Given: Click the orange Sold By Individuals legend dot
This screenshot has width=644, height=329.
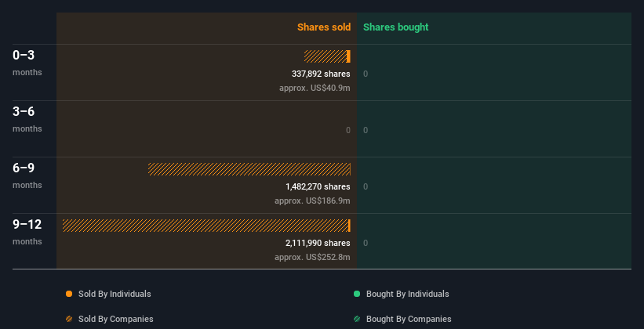Looking at the screenshot, I should [69, 294].
